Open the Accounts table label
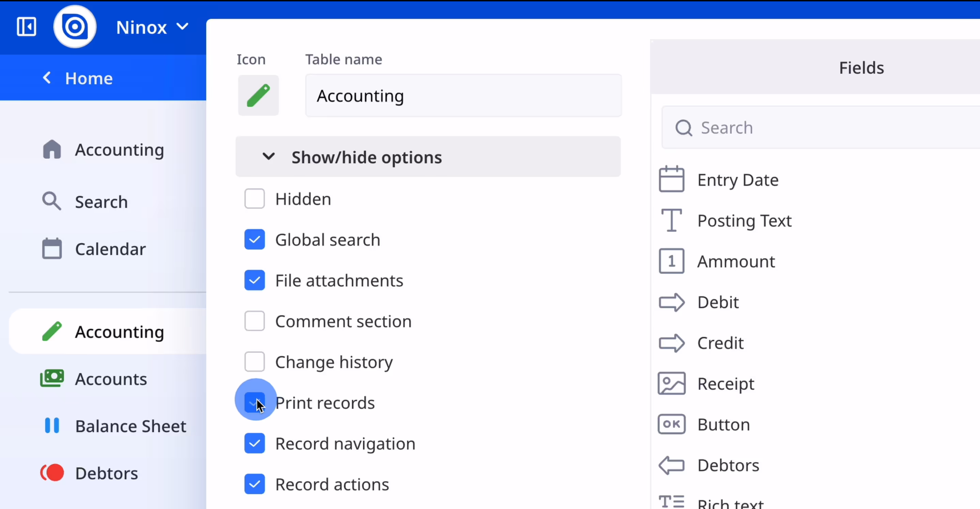Image resolution: width=980 pixels, height=509 pixels. point(111,379)
